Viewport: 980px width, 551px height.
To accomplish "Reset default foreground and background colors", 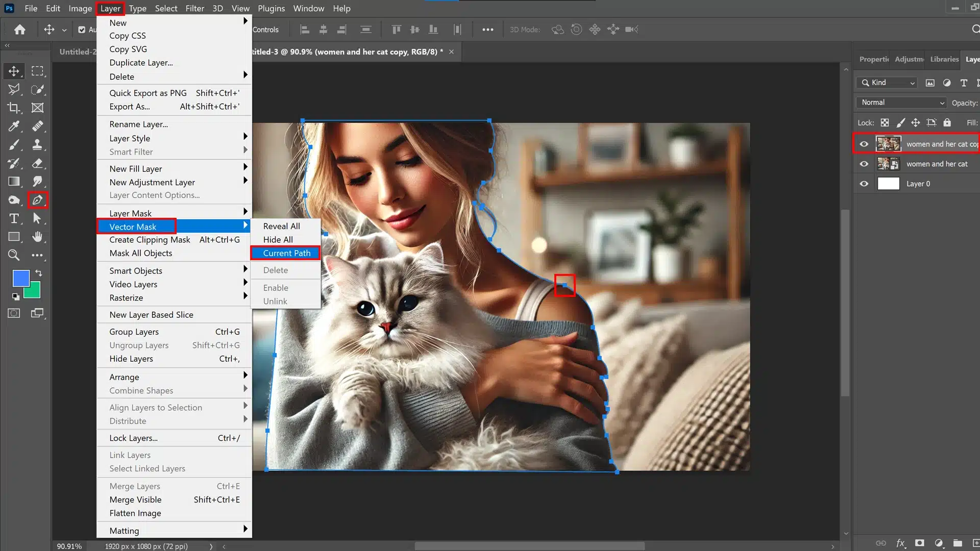I will pos(16,296).
